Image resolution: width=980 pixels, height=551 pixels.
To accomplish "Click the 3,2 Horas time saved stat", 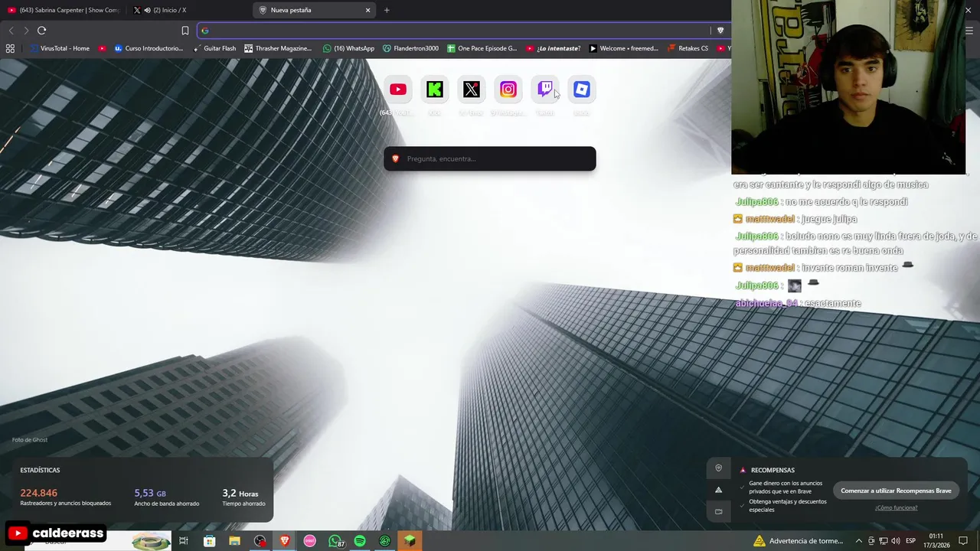I will click(243, 497).
